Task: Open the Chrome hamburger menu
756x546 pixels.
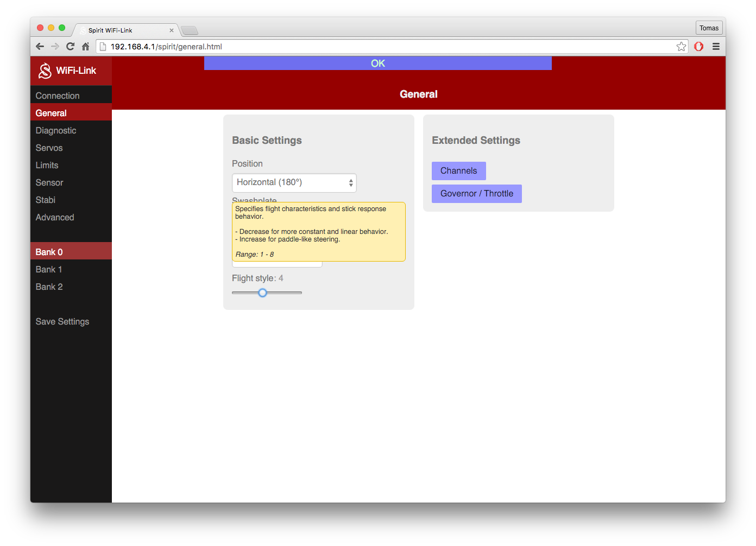Action: click(x=716, y=47)
